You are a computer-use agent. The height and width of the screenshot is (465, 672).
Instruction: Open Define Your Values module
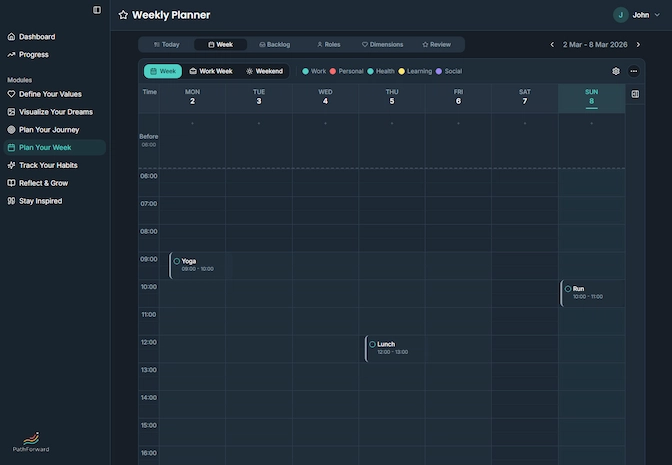(55, 94)
